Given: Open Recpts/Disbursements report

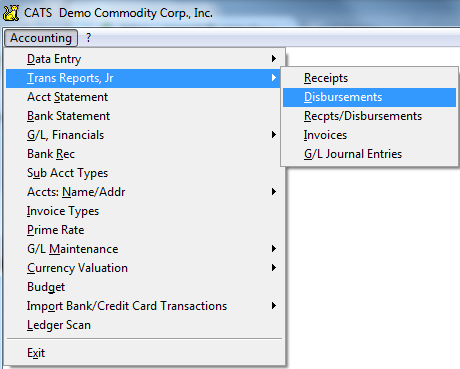Looking at the screenshot, I should (369, 116).
